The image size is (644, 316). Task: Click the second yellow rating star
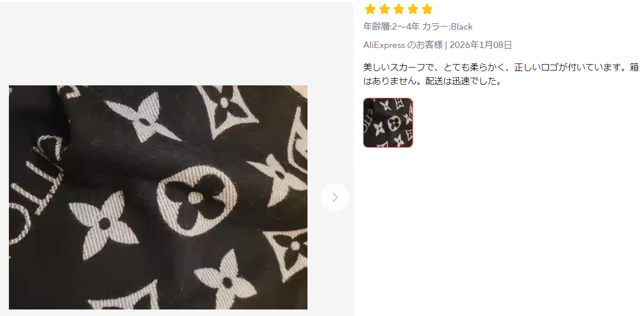tap(385, 9)
